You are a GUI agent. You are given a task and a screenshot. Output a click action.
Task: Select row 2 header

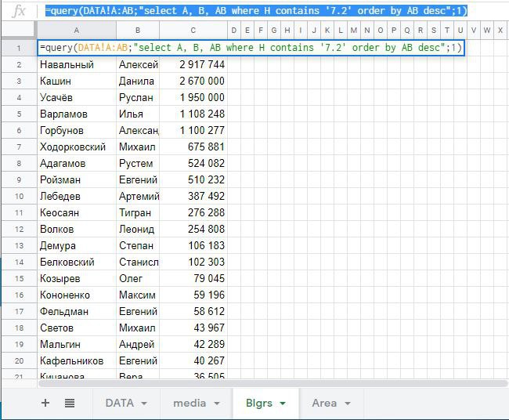pyautogui.click(x=19, y=64)
